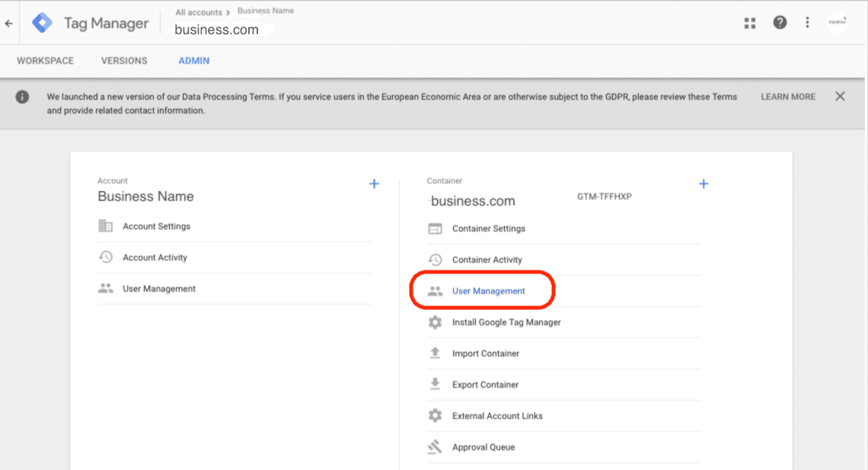This screenshot has height=470, width=868.
Task: Click the business.com container name in header
Action: (x=216, y=30)
